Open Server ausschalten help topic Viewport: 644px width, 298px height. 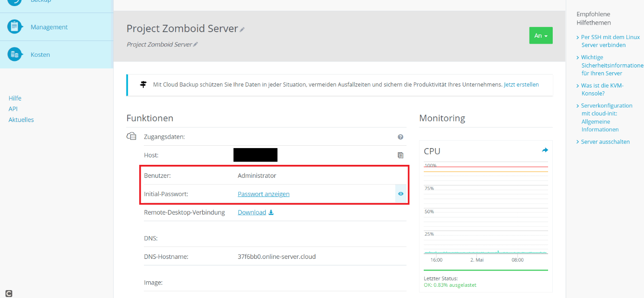pos(605,142)
